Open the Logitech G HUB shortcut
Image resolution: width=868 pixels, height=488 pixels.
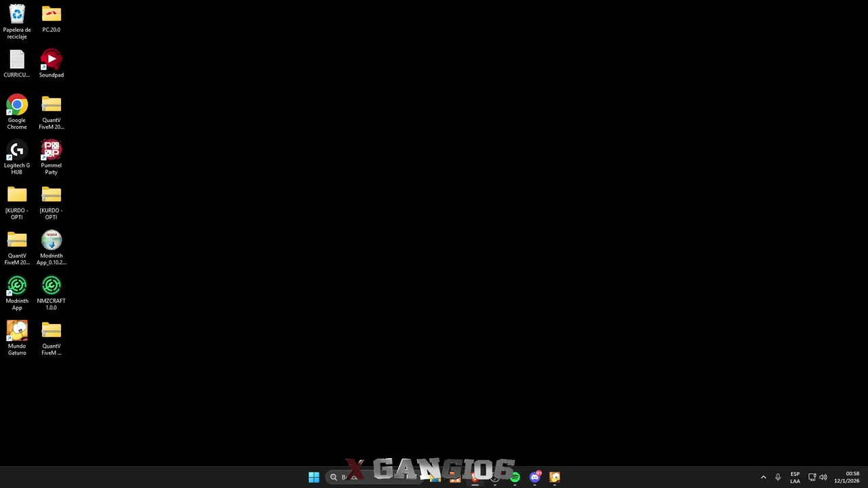[x=17, y=158]
